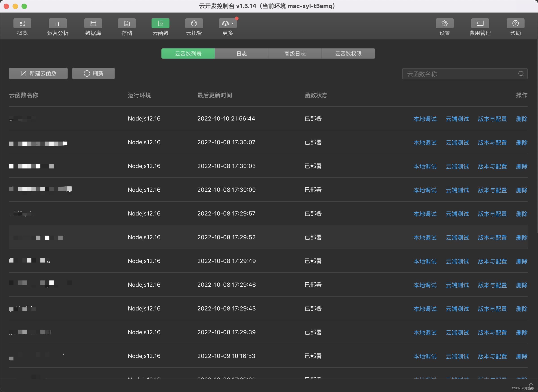Switch to the 高级日志 tab
This screenshot has height=392, width=538.
coord(295,54)
